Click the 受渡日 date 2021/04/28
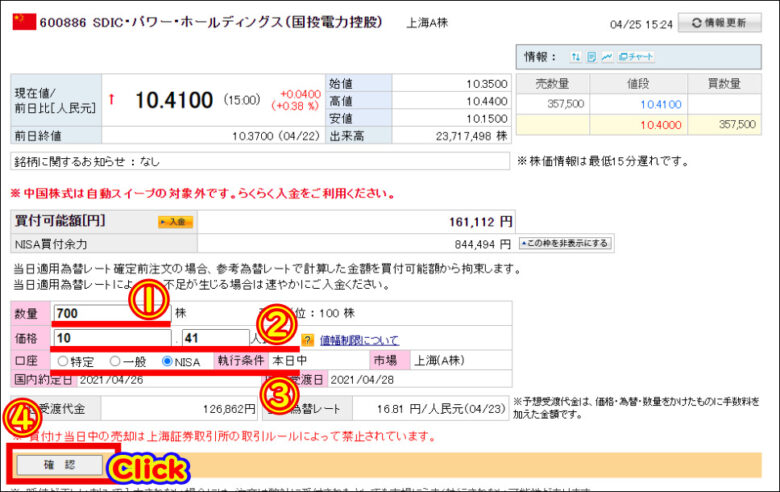The width and height of the screenshot is (780, 492). [362, 380]
